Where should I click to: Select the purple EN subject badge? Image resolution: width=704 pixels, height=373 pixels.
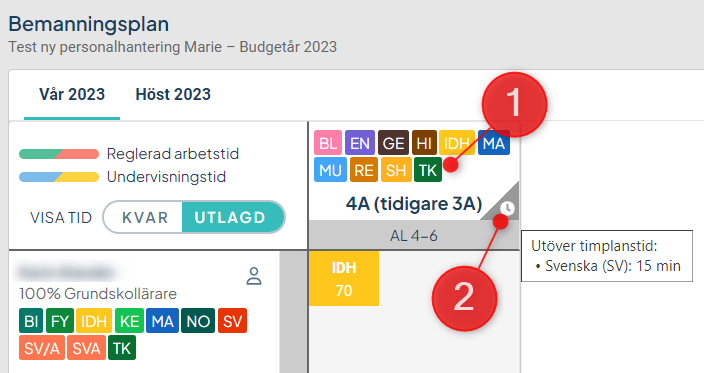click(x=360, y=143)
